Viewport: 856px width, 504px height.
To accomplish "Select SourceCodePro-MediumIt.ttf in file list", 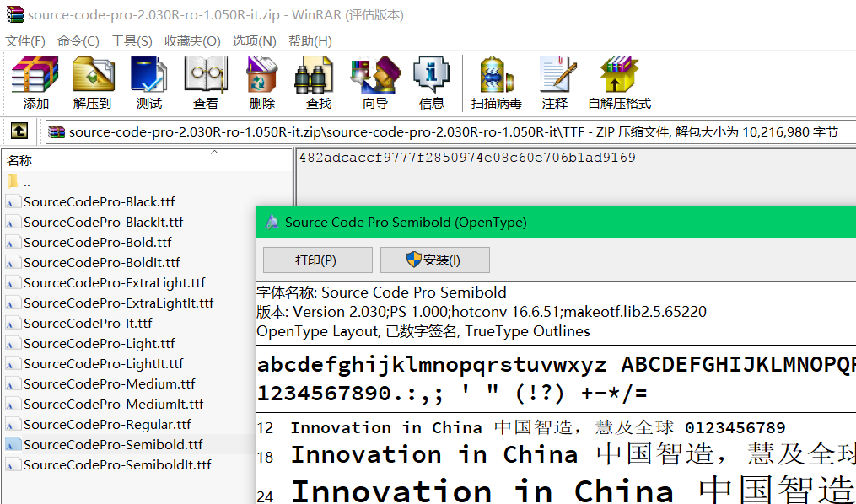I will coord(114,405).
